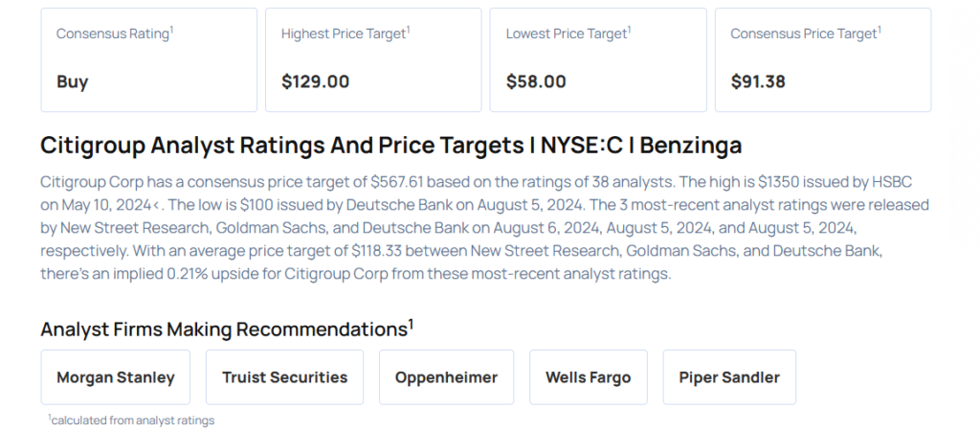This screenshot has height=432, width=980.
Task: Click the "Highest Price Target" card label
Action: coord(344,34)
